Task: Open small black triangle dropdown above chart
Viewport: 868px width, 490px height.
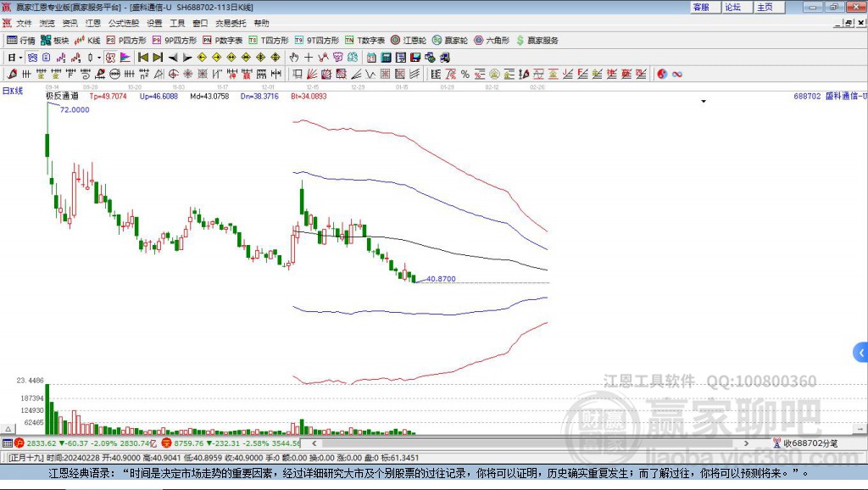Action: (x=704, y=102)
